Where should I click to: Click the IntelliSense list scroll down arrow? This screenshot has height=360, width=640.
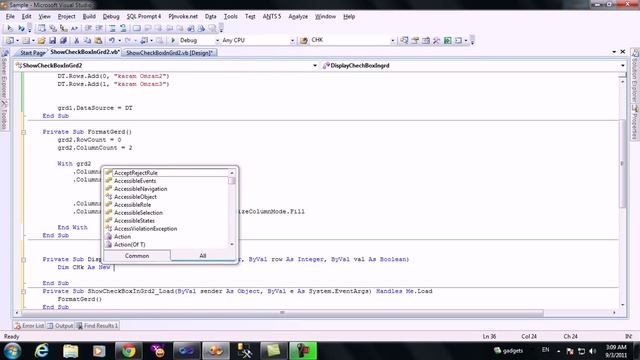[x=232, y=244]
